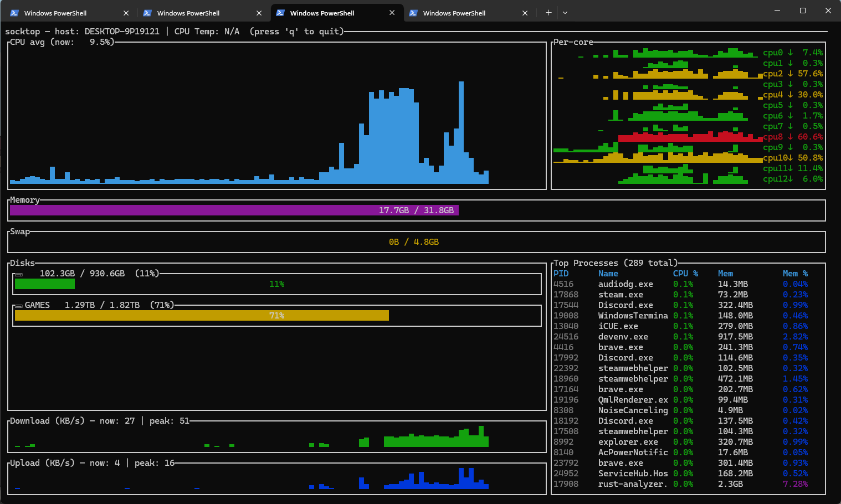841x504 pixels.
Task: Open a new tab with the plus button
Action: [x=548, y=12]
